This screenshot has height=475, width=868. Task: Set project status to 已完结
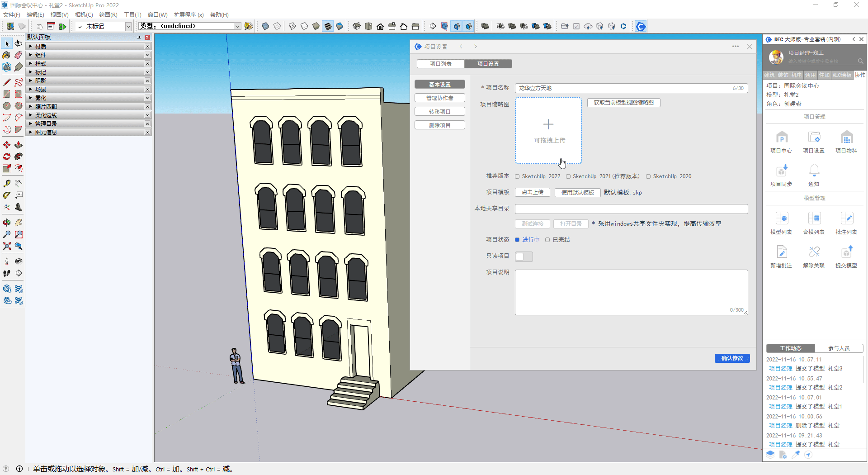click(547, 240)
